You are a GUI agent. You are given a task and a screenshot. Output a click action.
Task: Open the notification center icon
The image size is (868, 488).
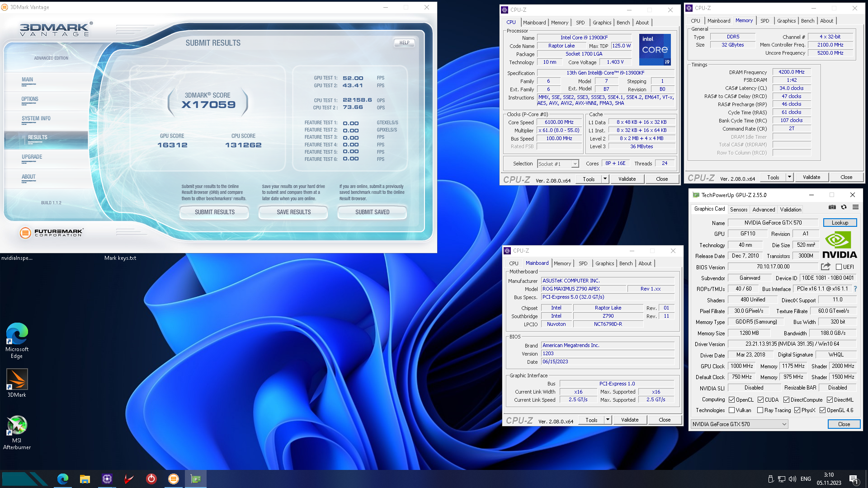[854, 479]
